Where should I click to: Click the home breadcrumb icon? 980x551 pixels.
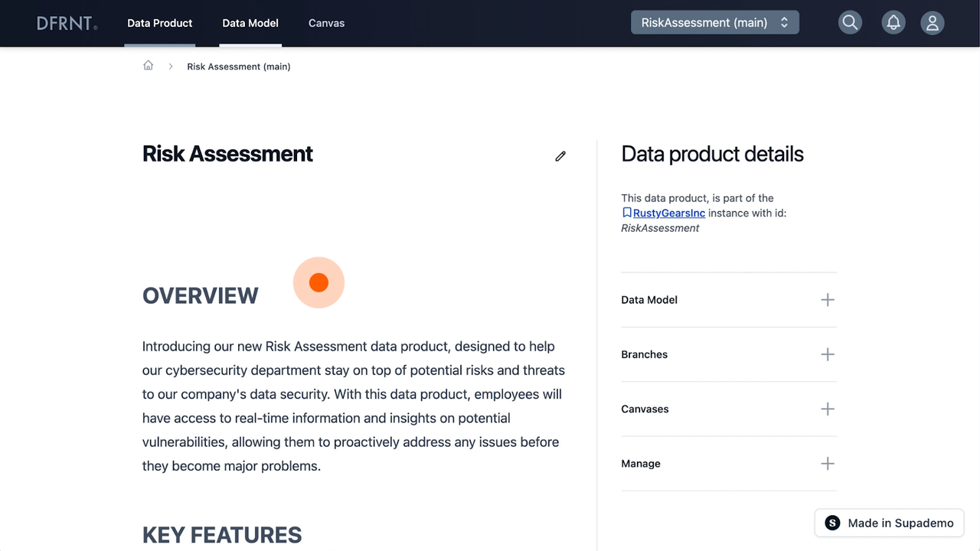(x=148, y=65)
